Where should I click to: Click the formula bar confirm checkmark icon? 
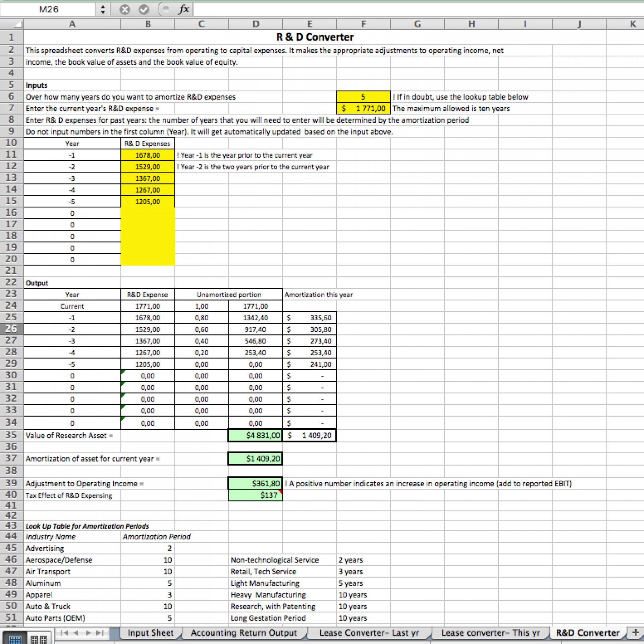tap(144, 10)
